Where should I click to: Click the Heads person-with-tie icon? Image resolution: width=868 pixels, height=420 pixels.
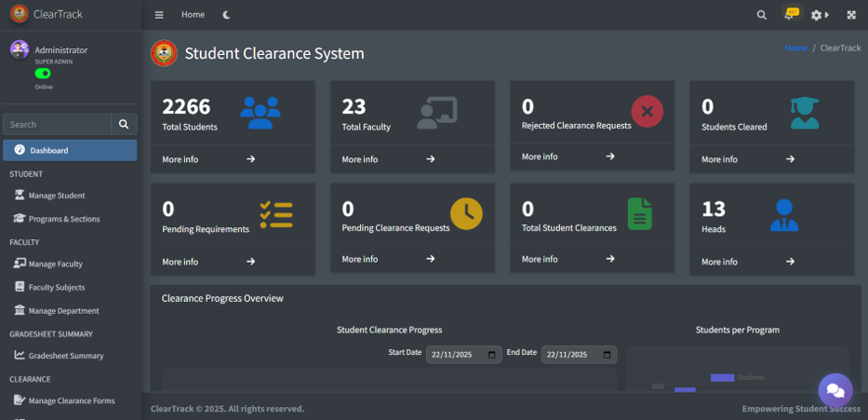pyautogui.click(x=784, y=215)
